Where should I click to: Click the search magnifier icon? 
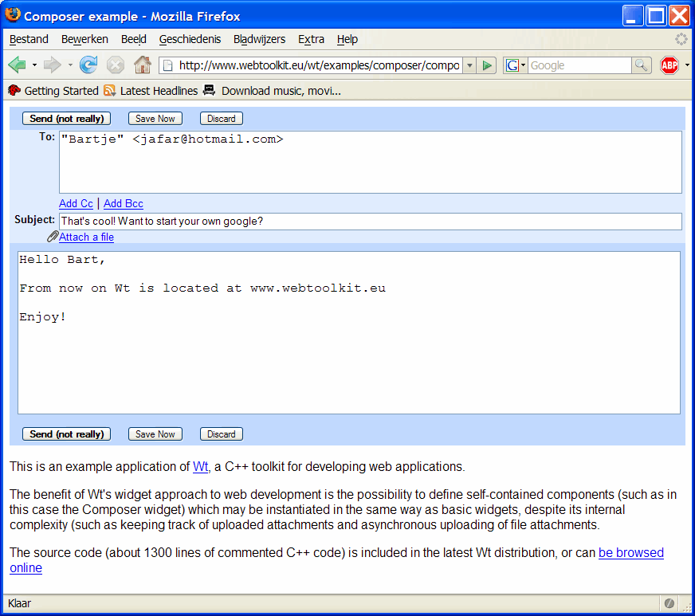[641, 65]
